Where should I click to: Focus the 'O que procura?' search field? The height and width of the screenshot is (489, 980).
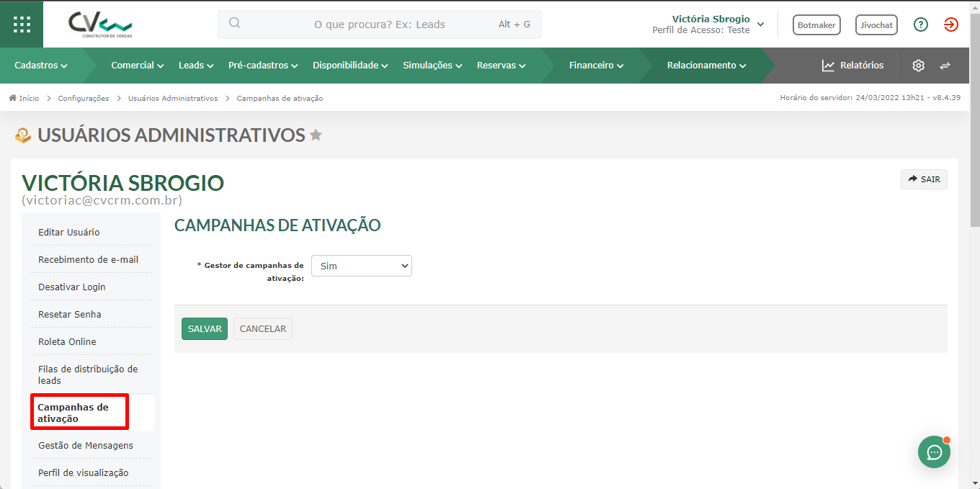click(x=380, y=24)
